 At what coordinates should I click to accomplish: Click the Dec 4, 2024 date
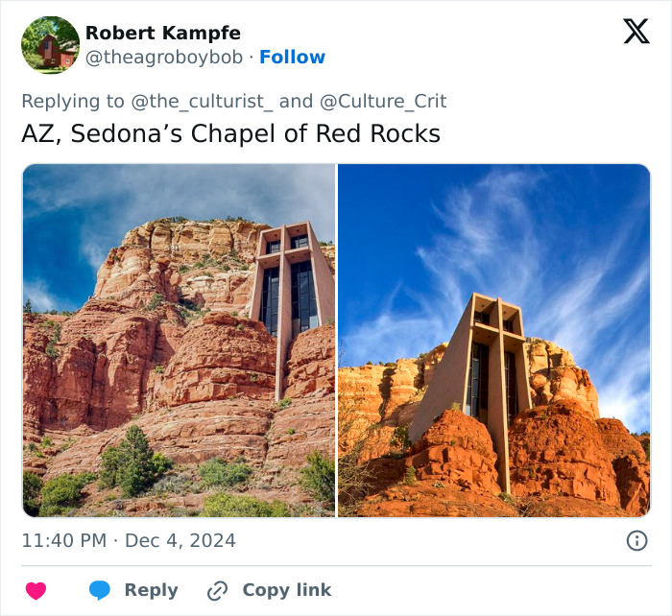[x=180, y=541]
